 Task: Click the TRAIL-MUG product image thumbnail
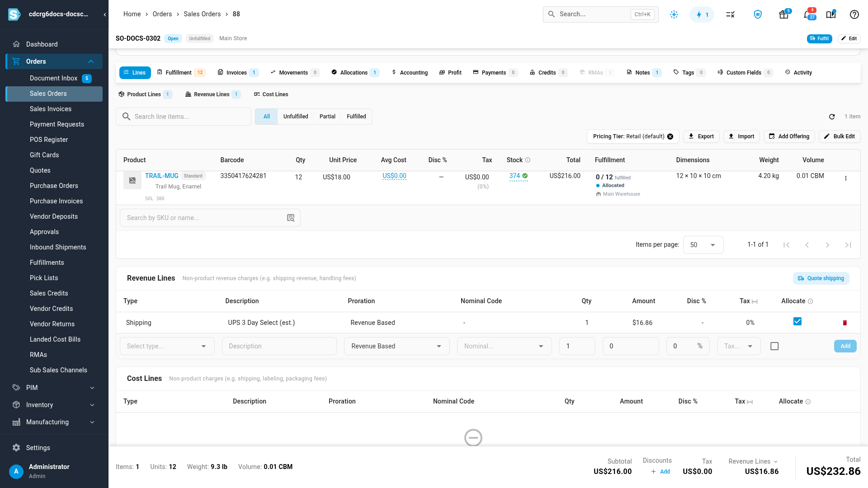point(132,180)
